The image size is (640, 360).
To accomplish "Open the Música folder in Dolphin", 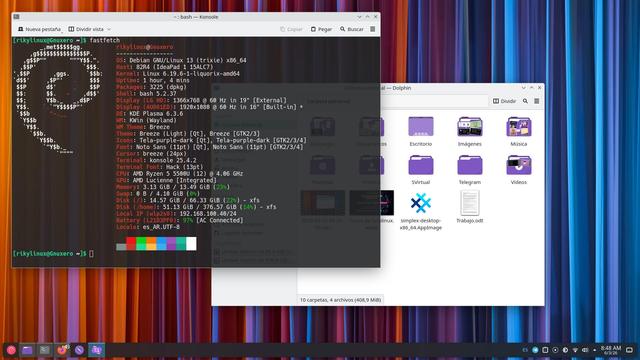I will tap(519, 131).
